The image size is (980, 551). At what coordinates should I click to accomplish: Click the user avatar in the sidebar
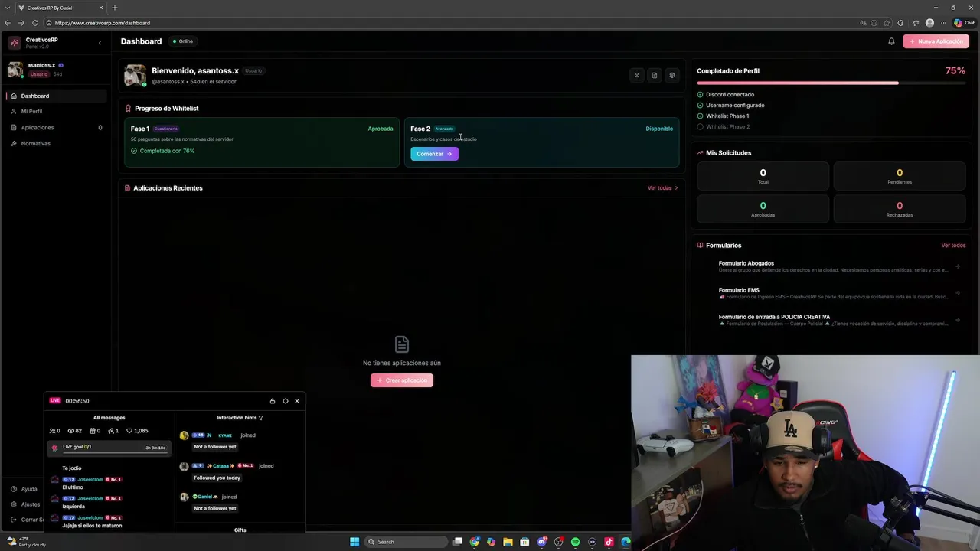(x=15, y=70)
